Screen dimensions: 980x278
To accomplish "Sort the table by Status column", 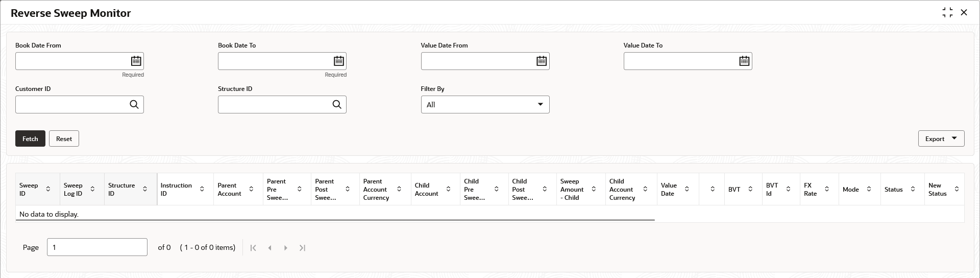I will [x=913, y=190].
